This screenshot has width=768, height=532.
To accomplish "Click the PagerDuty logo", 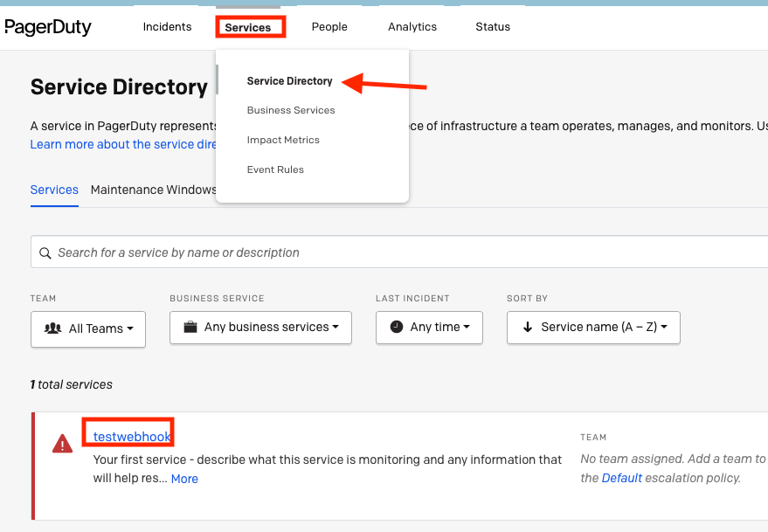I will [48, 27].
